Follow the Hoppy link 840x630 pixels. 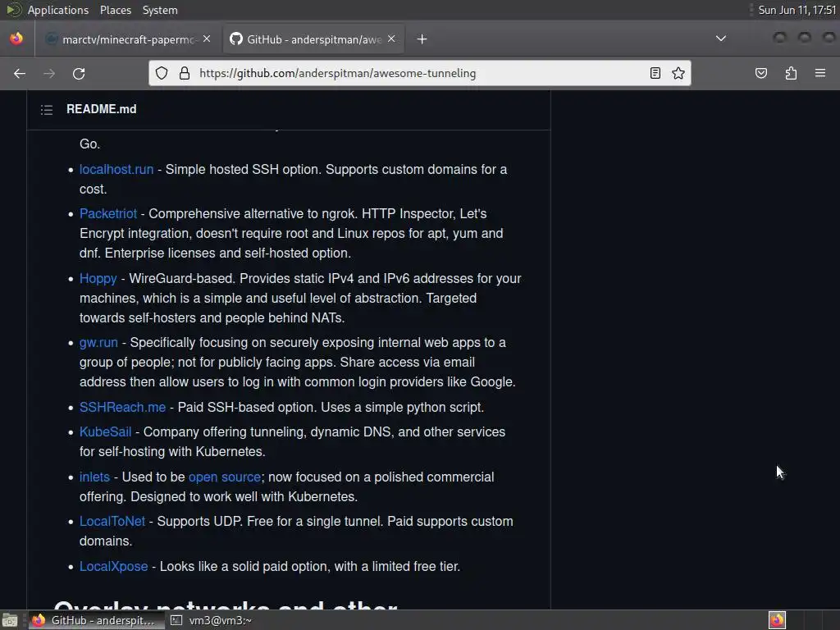(98, 279)
